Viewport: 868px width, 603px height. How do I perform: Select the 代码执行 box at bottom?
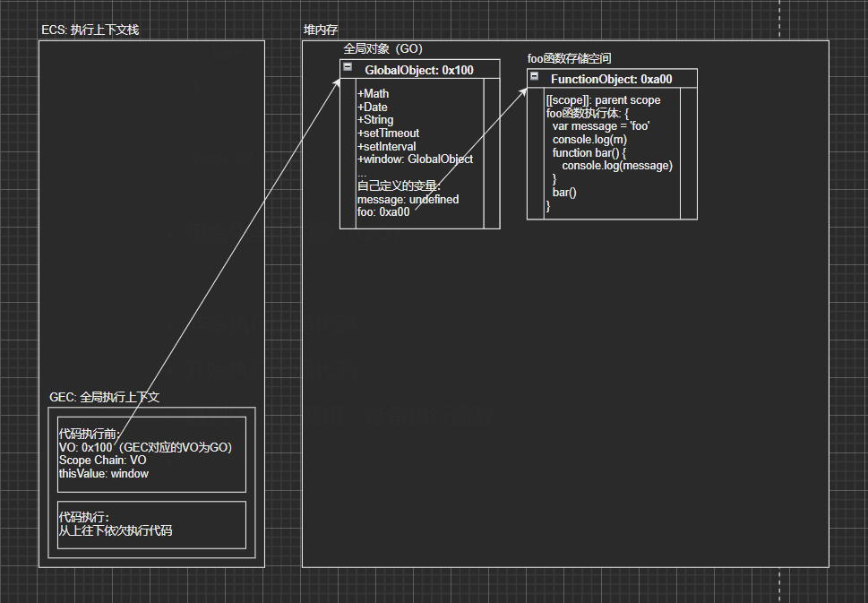151,525
